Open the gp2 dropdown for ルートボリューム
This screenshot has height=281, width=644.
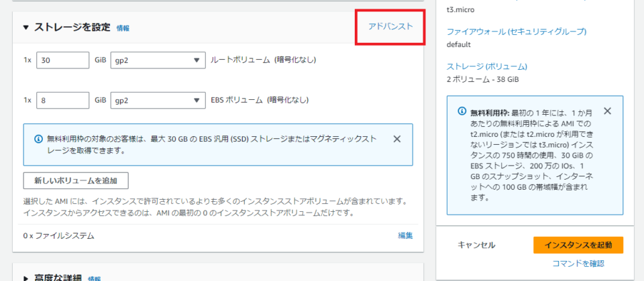[x=158, y=60]
